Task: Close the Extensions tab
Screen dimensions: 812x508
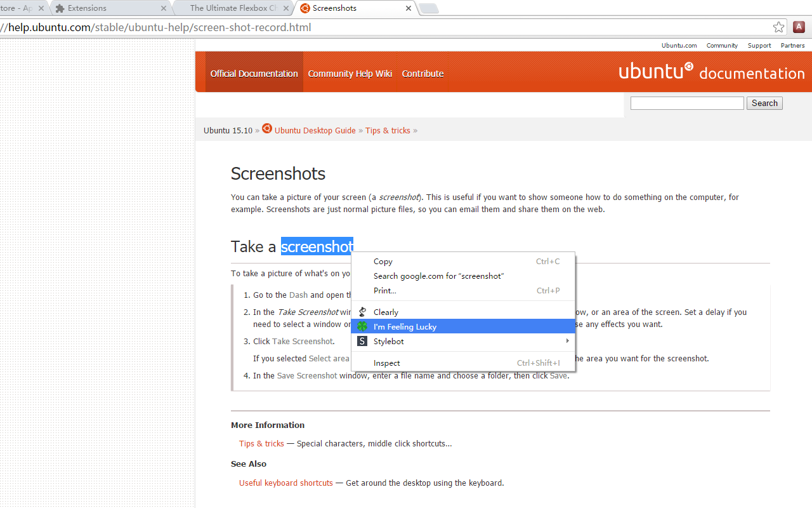Action: [x=164, y=8]
